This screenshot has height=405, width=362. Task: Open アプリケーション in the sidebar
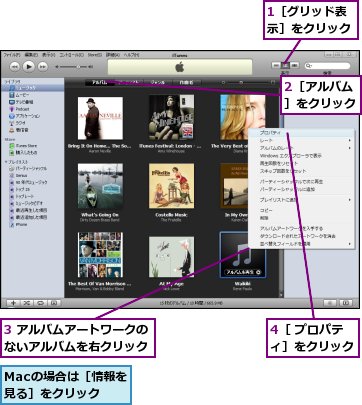(x=32, y=116)
